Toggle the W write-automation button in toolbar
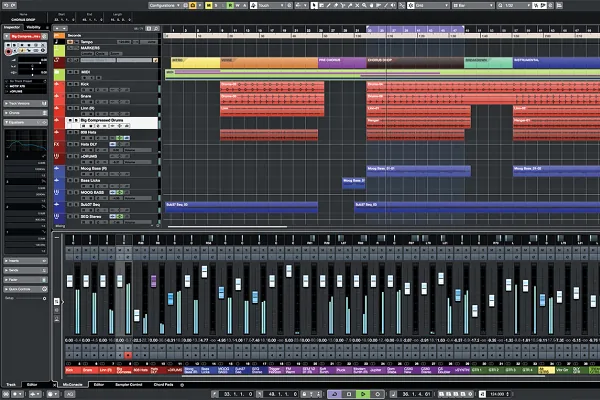The width and height of the screenshot is (600, 400). coord(238,5)
